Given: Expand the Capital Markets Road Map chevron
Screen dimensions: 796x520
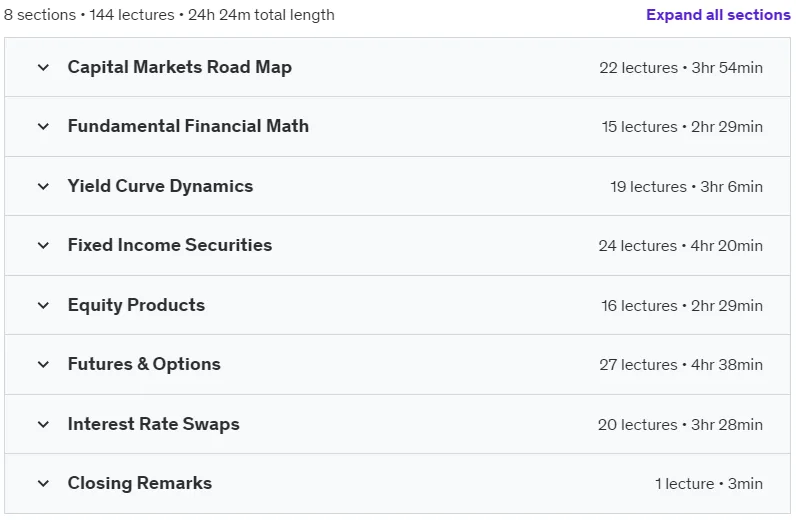Looking at the screenshot, I should click(44, 67).
